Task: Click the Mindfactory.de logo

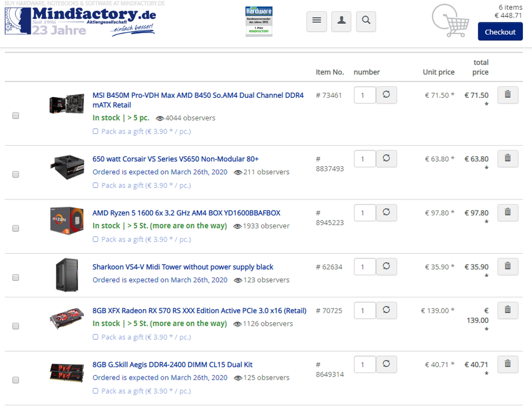Action: 80,21
